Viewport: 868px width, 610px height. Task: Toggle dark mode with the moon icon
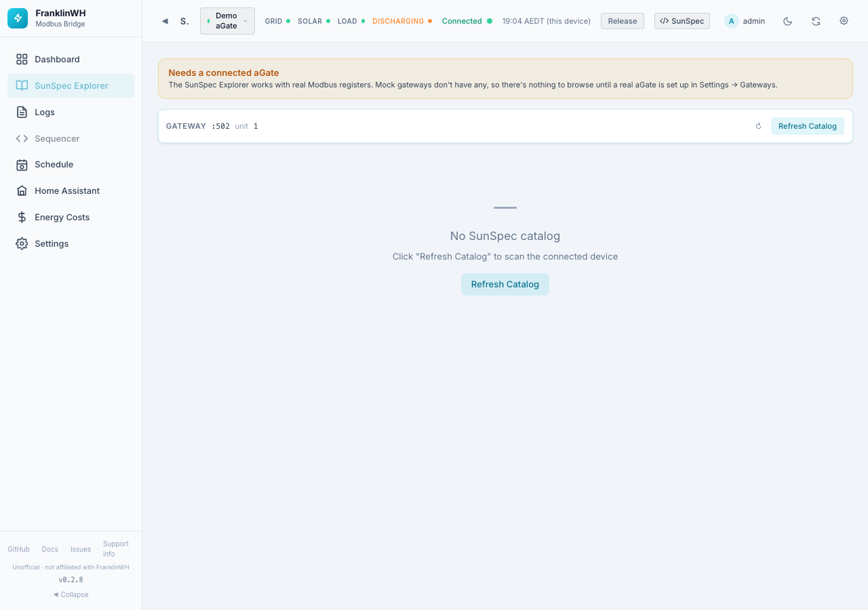click(x=787, y=21)
